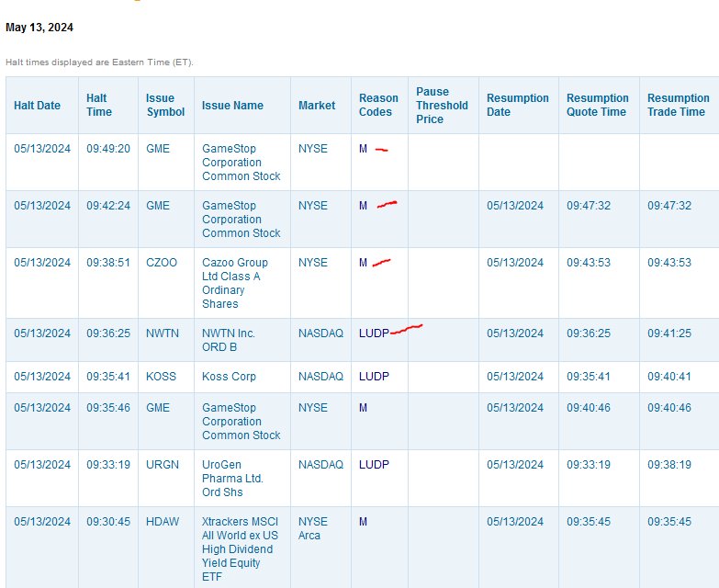The width and height of the screenshot is (719, 588).
Task: Click the M reason code for GME 09:42:24
Action: coord(363,206)
